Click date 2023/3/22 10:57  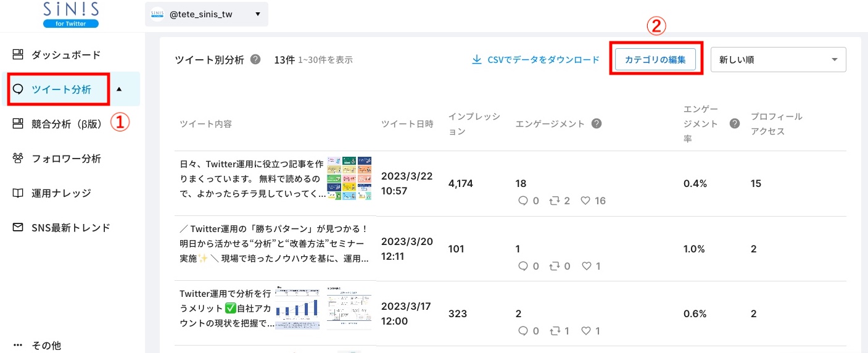[x=407, y=184]
